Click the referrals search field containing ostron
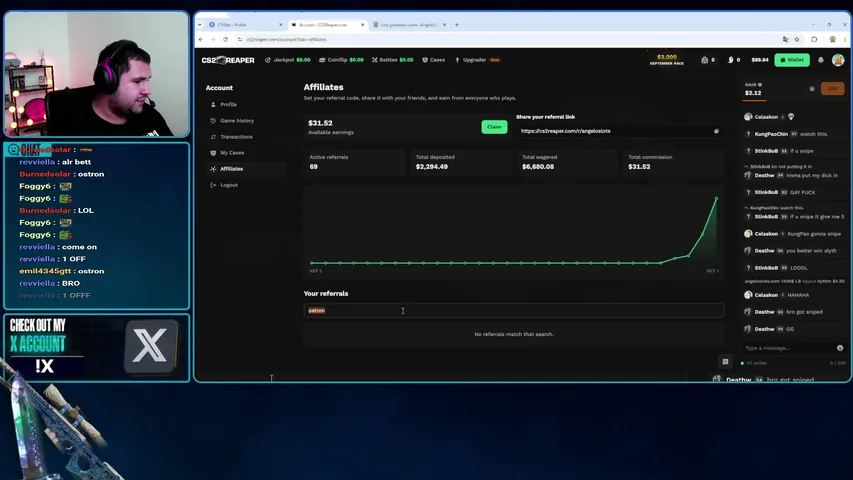853x480 pixels. pyautogui.click(x=514, y=311)
